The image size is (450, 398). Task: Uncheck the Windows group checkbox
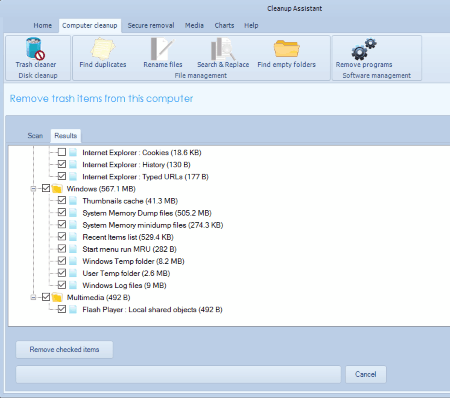tap(46, 188)
